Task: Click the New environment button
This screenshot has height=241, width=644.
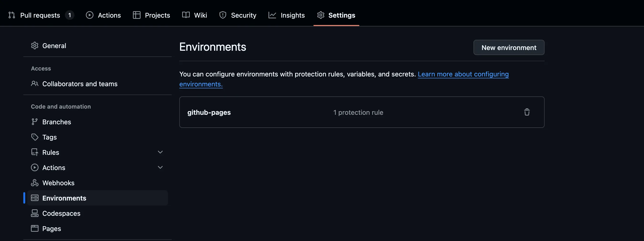Action: coord(509,47)
